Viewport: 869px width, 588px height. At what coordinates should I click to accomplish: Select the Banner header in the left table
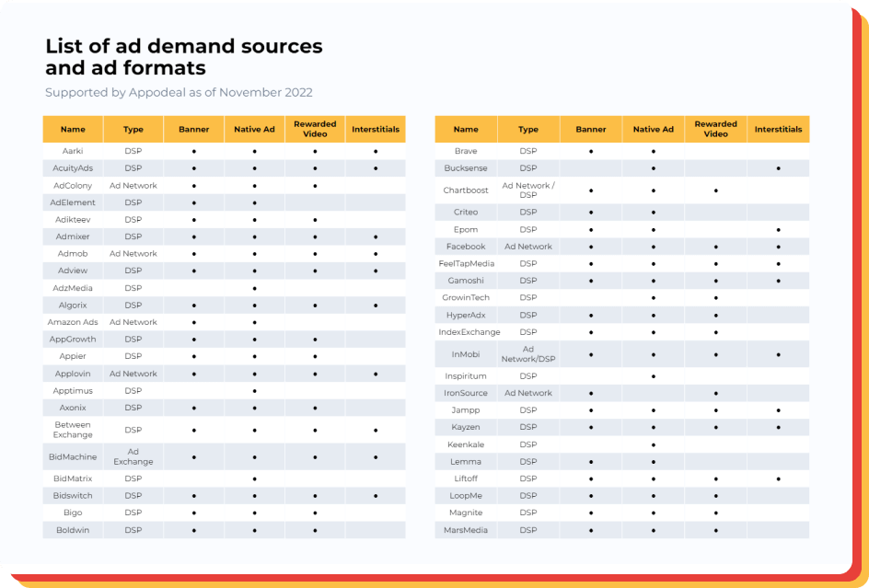194,129
